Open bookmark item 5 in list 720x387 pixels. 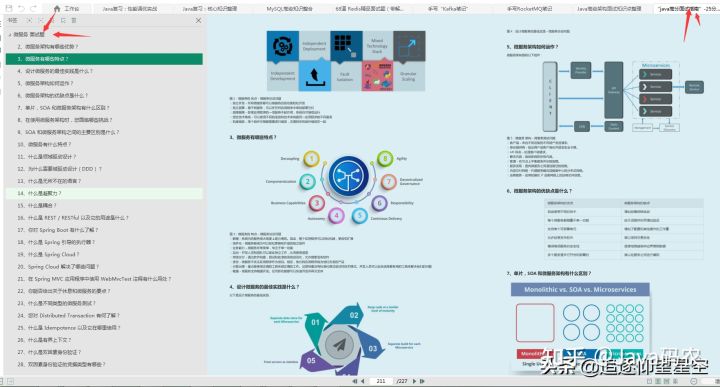(45, 83)
